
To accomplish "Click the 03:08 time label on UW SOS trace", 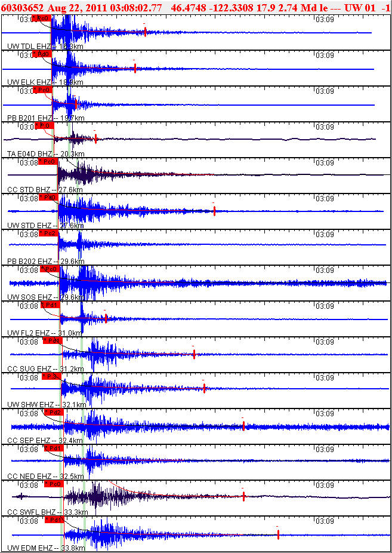I will pyautogui.click(x=29, y=271).
